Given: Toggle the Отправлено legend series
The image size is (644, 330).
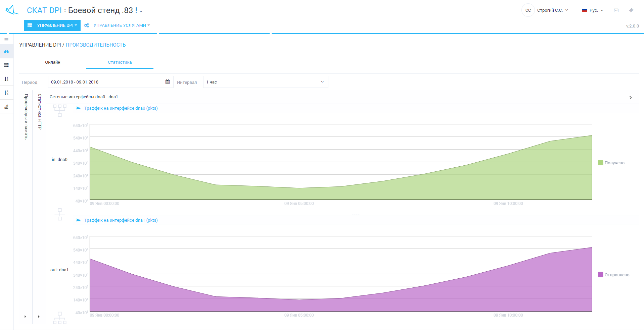Looking at the screenshot, I should [x=613, y=275].
